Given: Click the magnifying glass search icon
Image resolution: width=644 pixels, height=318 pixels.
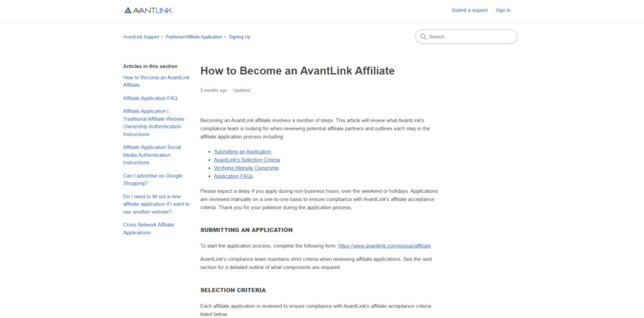Looking at the screenshot, I should pos(423,37).
